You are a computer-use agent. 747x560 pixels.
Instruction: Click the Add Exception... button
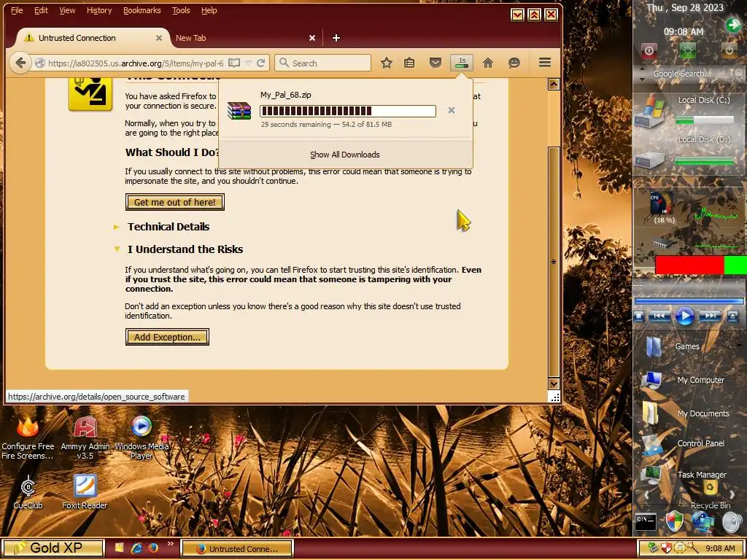167,337
